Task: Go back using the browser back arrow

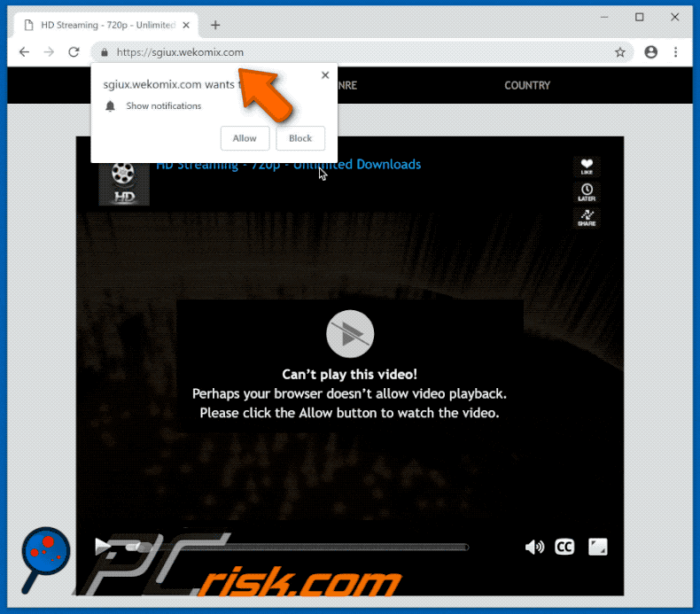Action: click(24, 52)
